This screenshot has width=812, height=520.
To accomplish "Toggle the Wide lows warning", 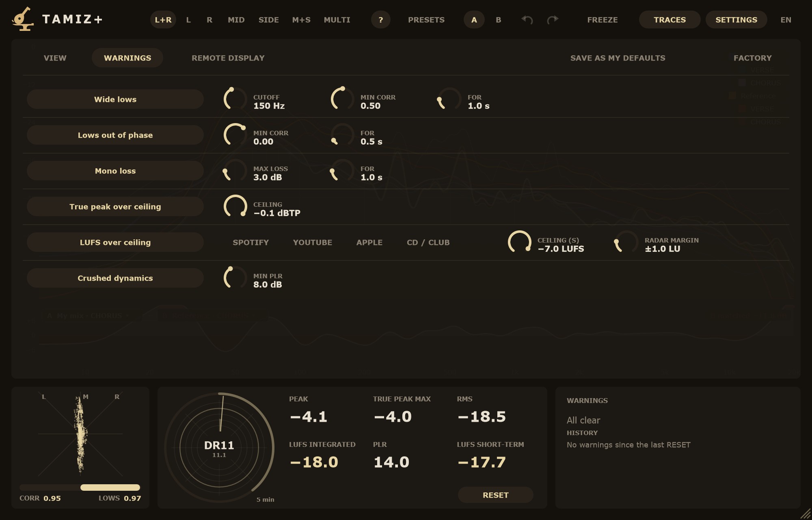I will pos(115,99).
